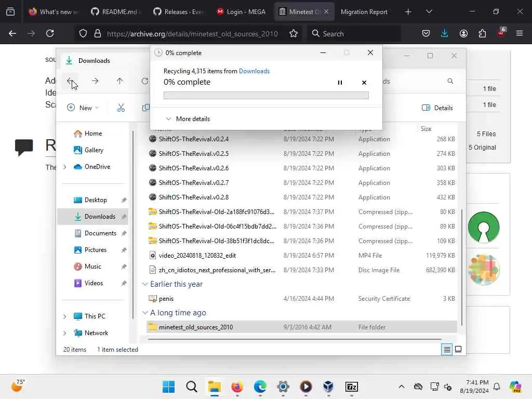Refresh the Explorer folder view
532x399 pixels.
pyautogui.click(x=145, y=81)
